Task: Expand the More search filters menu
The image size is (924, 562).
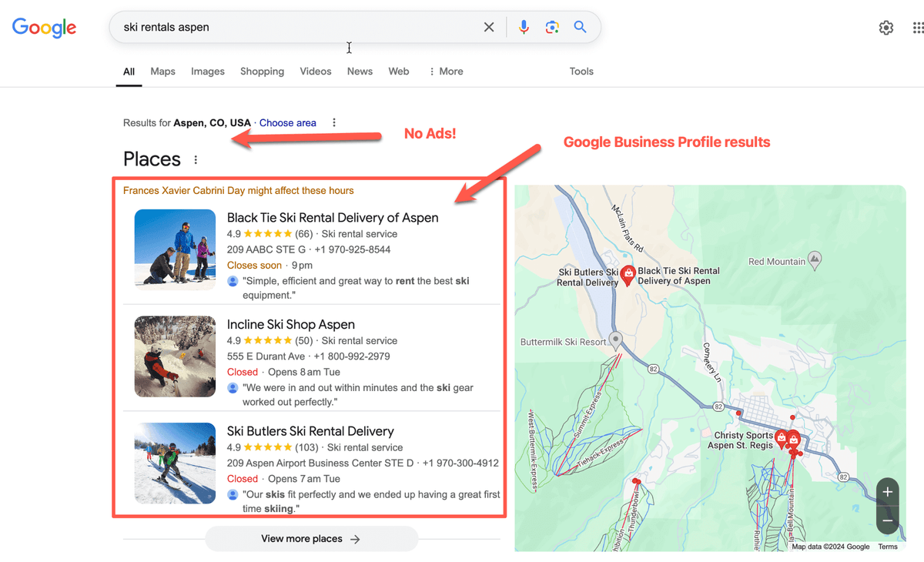Action: click(446, 72)
